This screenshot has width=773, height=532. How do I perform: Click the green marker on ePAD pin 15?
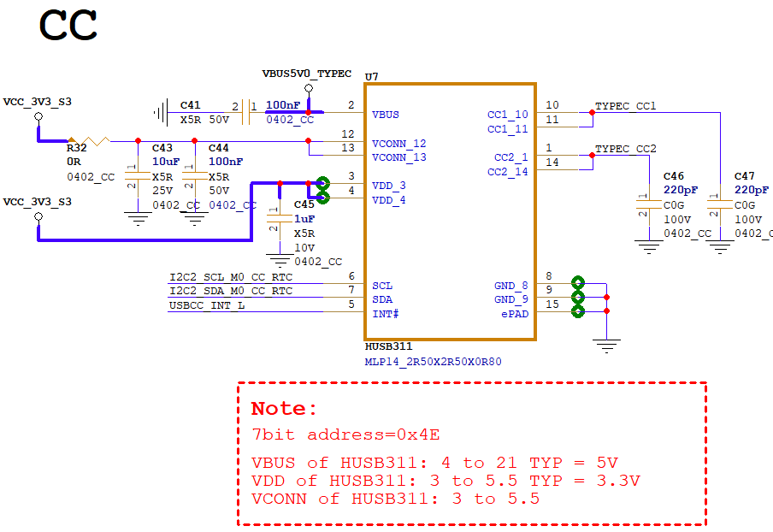click(x=578, y=311)
